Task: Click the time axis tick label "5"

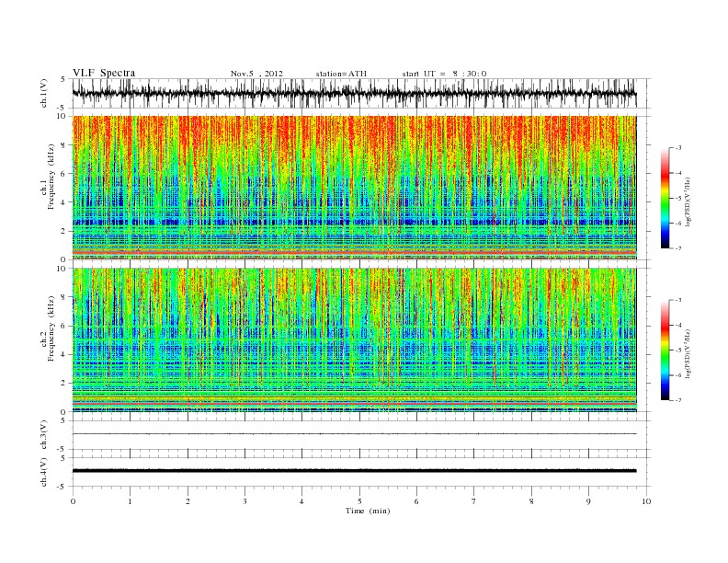Action: [359, 501]
